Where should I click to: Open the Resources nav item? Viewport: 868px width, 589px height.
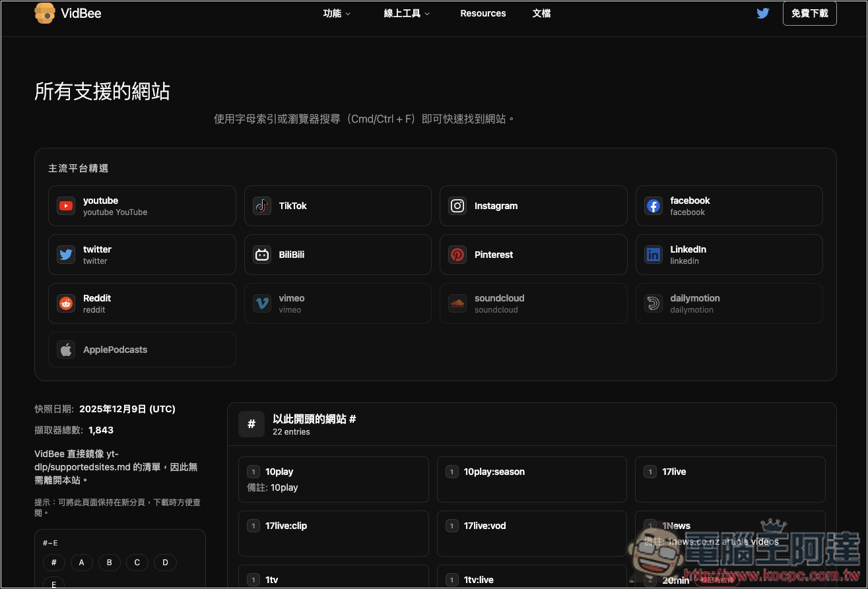(483, 13)
